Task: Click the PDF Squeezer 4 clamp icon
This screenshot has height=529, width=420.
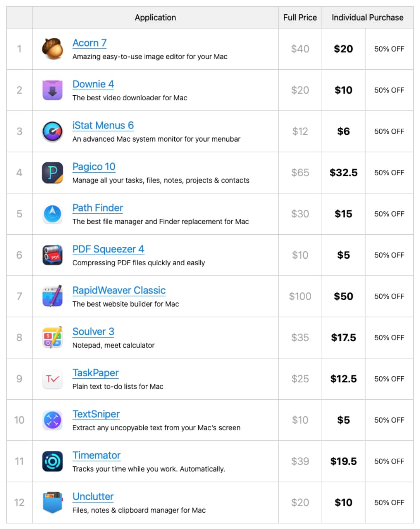Action: pos(52,255)
